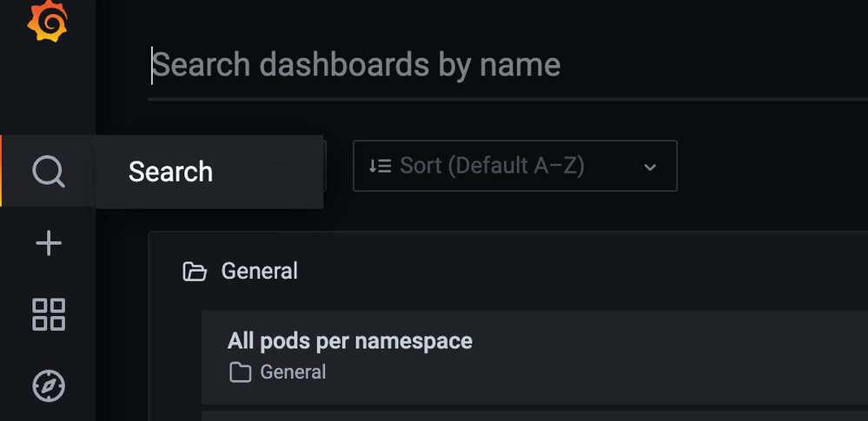Open the Create plus menu icon
This screenshot has height=421, width=868.
(48, 243)
